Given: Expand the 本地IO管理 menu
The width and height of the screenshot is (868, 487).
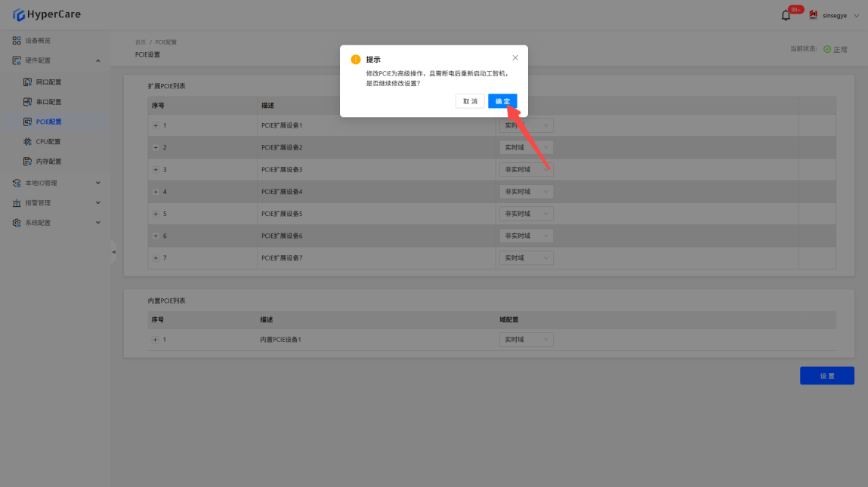Looking at the screenshot, I should (x=55, y=183).
